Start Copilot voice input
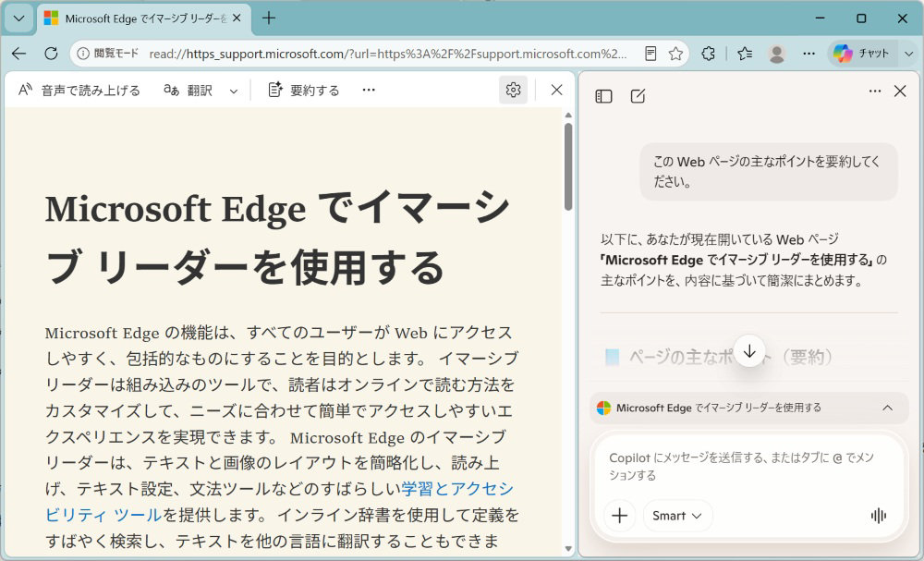 (x=879, y=516)
